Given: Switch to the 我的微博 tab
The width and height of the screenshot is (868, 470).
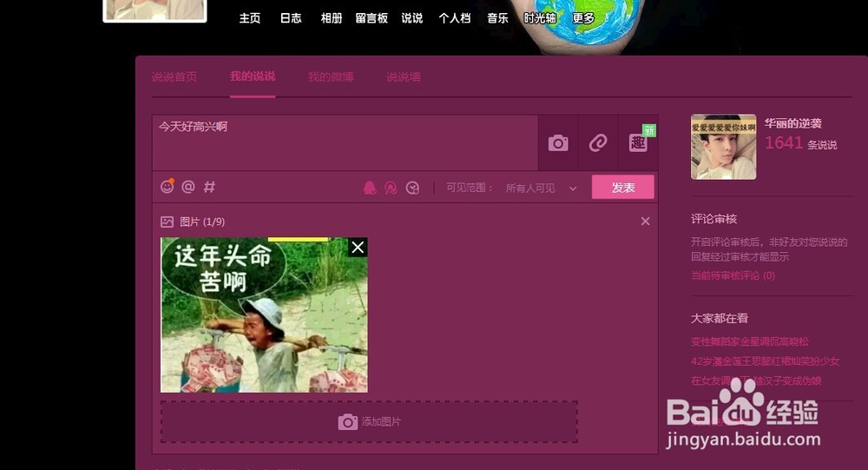Looking at the screenshot, I should [331, 77].
